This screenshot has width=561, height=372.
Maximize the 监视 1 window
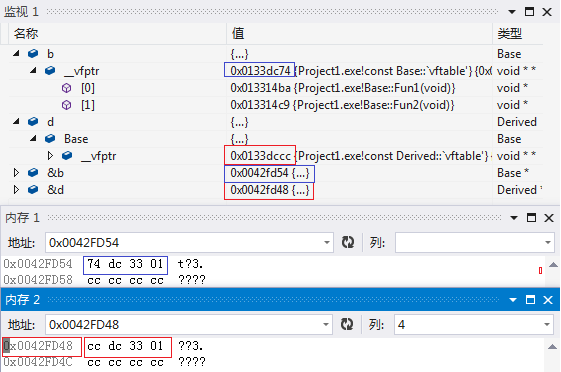pos(530,12)
